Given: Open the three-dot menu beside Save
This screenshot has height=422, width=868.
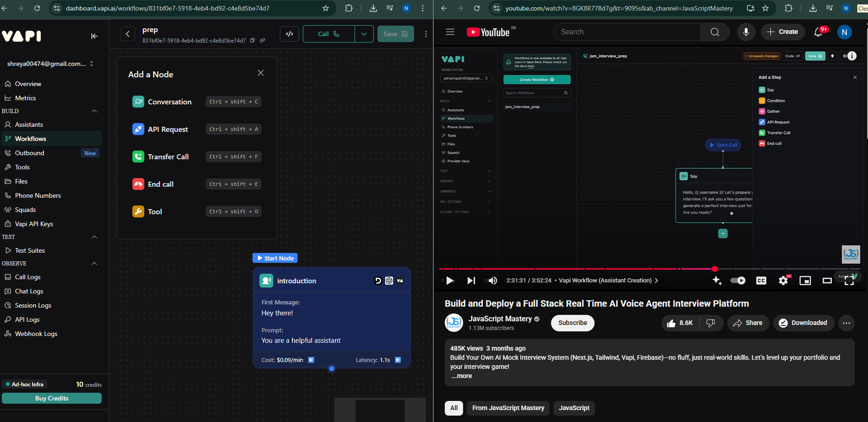Looking at the screenshot, I should point(425,34).
